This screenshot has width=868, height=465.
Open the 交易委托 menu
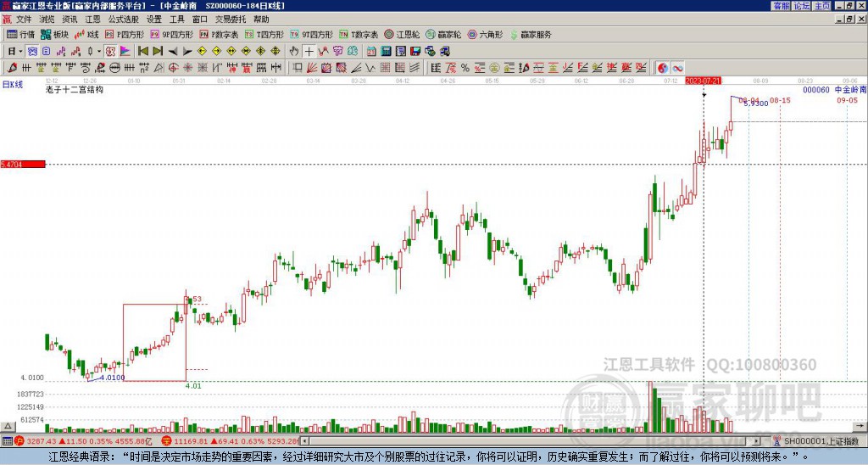(231, 20)
